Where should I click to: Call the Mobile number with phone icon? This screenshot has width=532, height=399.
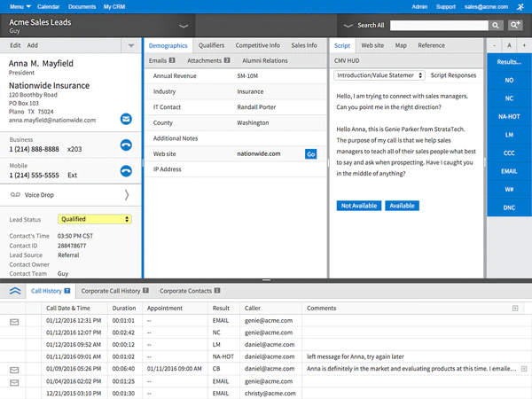tap(126, 170)
